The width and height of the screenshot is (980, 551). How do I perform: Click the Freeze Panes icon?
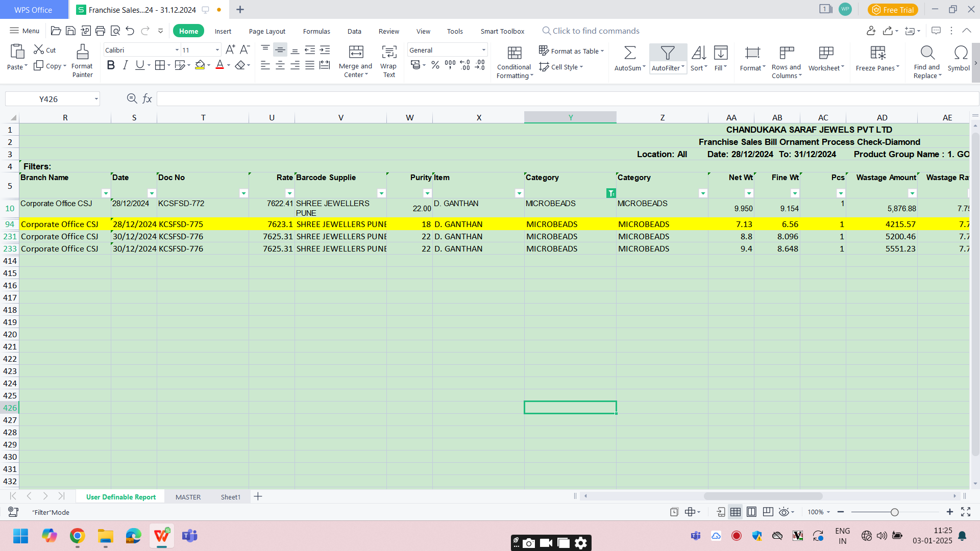pos(878,53)
